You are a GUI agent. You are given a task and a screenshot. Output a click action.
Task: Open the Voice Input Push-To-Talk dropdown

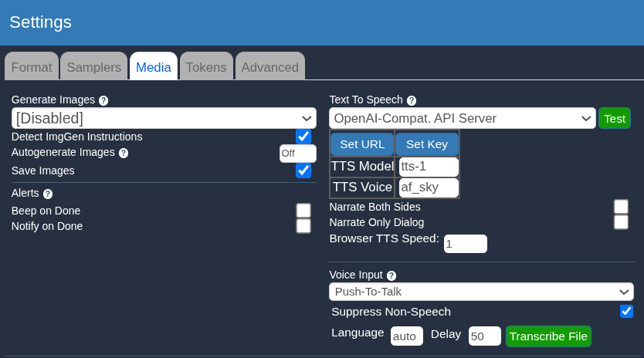[481, 292]
